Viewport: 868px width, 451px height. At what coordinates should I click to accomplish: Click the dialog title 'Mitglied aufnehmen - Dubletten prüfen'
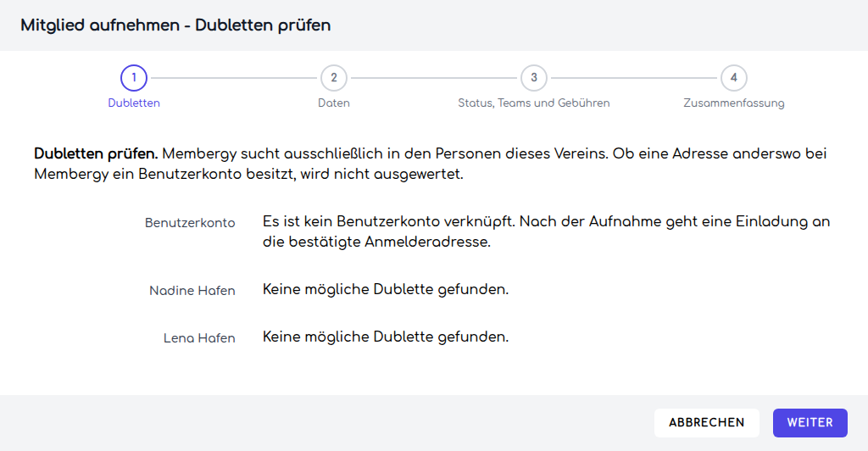(x=175, y=25)
